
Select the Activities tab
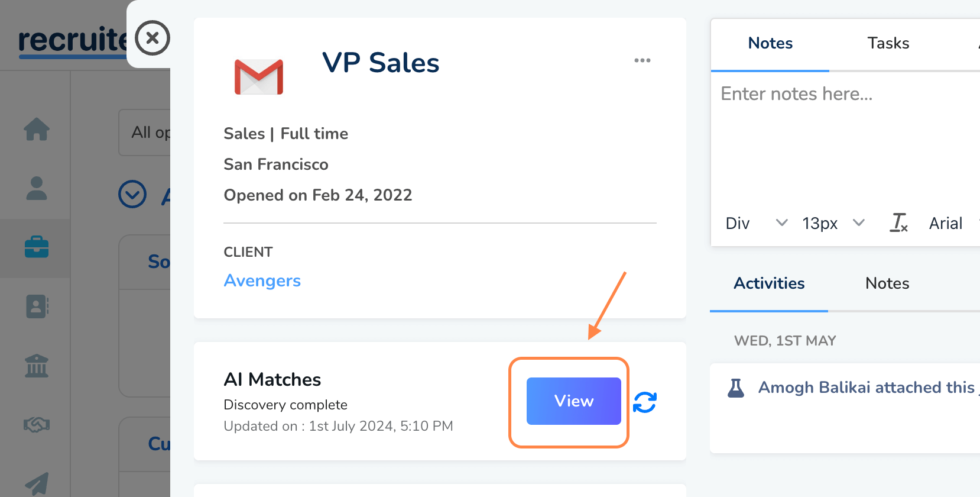(x=769, y=283)
